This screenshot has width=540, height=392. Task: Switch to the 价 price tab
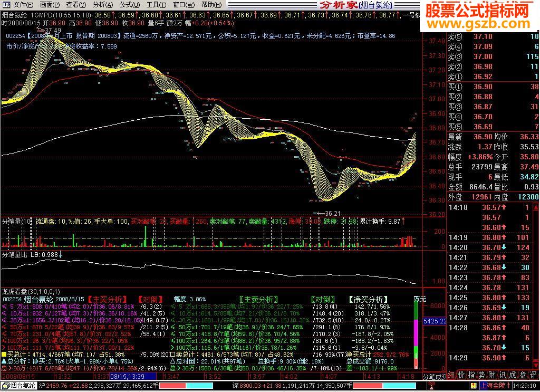point(461,375)
